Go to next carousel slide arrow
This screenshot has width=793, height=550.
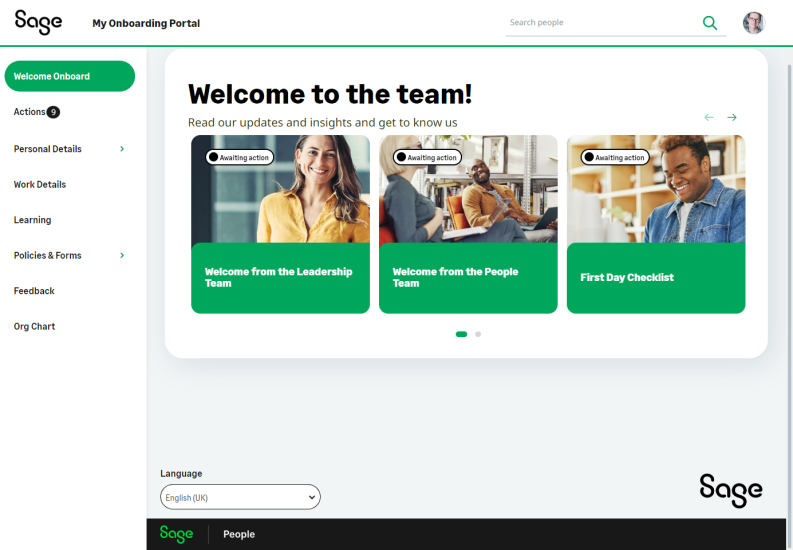732,117
